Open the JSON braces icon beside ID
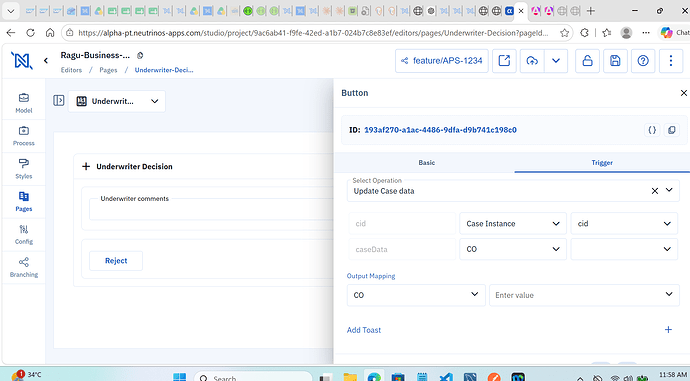 [x=652, y=130]
